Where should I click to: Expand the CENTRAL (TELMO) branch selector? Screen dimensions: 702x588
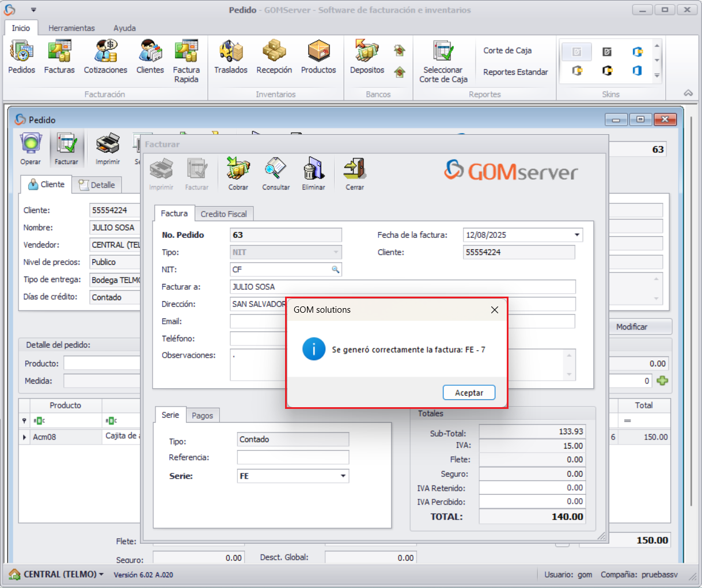click(101, 574)
